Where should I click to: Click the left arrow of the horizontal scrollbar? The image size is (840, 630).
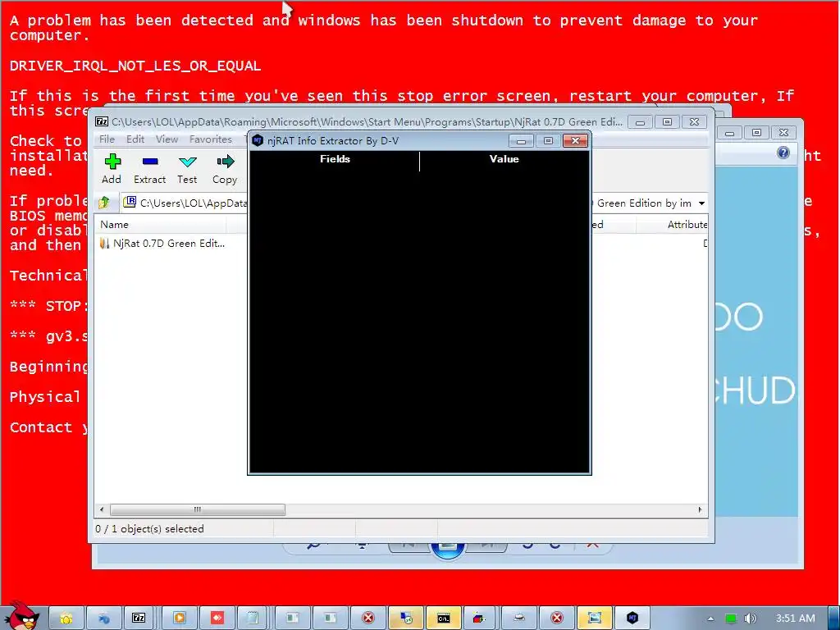(x=102, y=509)
